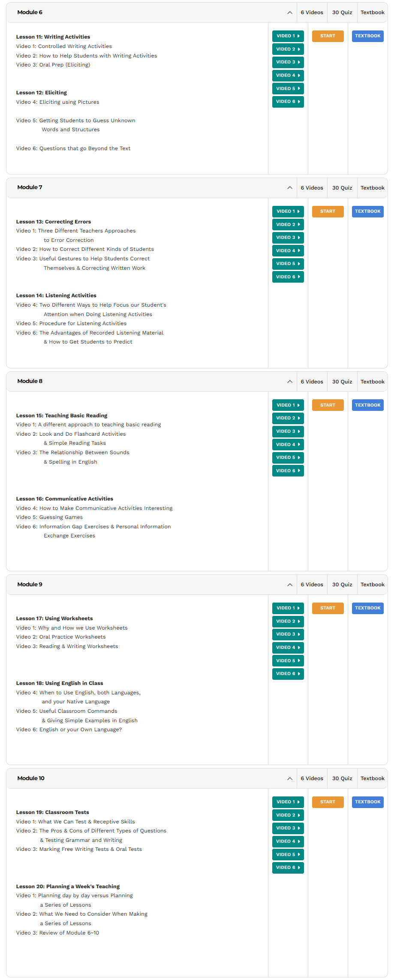This screenshot has height=980, width=394.
Task: Play Video 1 in Module 6
Action: point(288,36)
